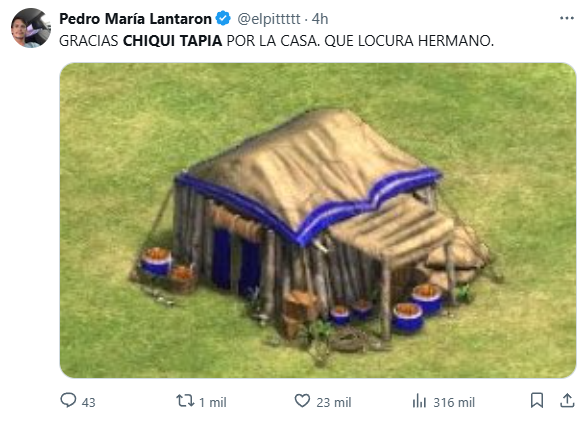Open the tent house image attachment
Viewport: 588px width, 421px height.
pos(318,220)
